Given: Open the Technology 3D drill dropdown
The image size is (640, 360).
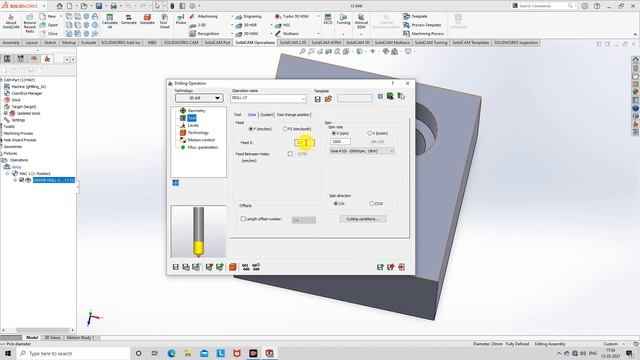Looking at the screenshot, I should (x=199, y=98).
